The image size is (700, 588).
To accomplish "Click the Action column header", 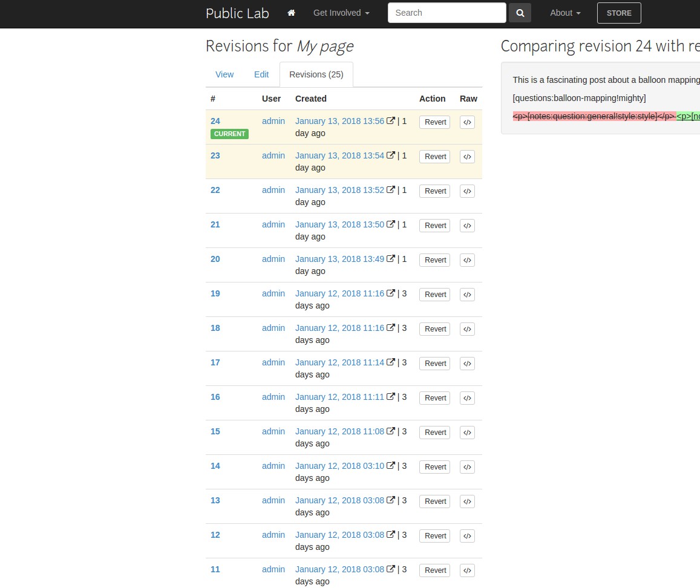I will (x=432, y=99).
